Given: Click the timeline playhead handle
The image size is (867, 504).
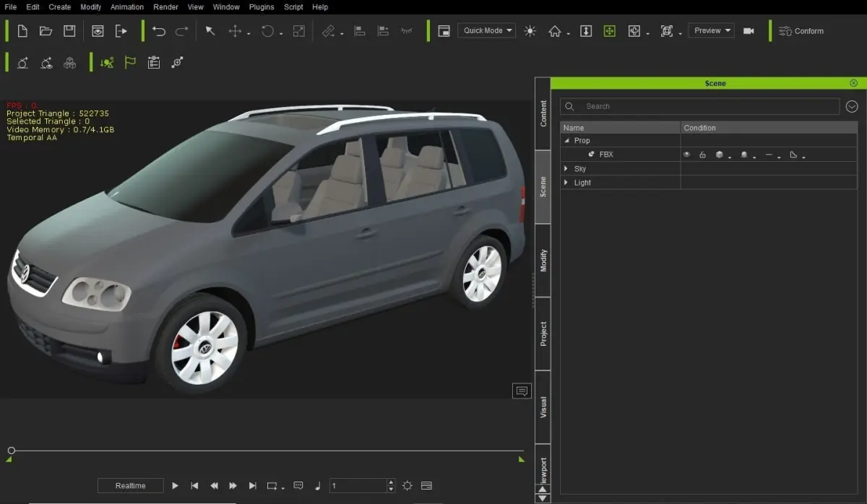Looking at the screenshot, I should (11, 451).
